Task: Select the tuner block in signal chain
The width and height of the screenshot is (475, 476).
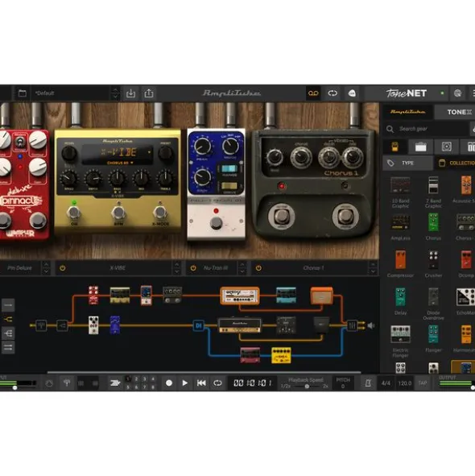Action: 41,325
